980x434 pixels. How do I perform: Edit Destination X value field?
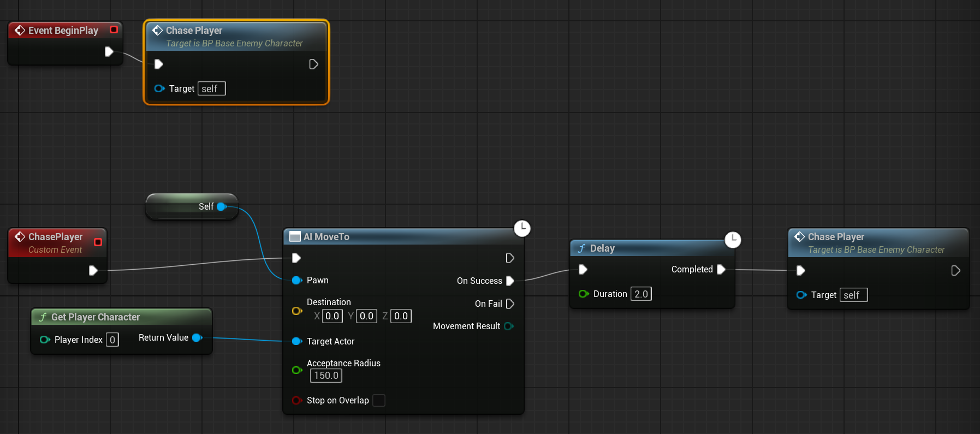332,316
